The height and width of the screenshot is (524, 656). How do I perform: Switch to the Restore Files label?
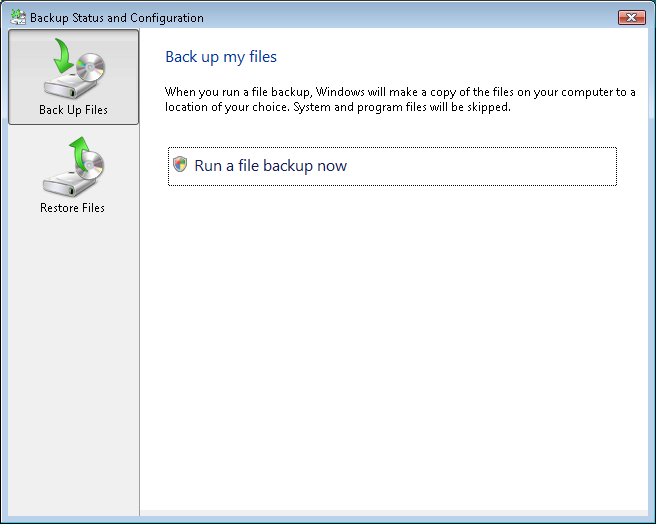coord(72,208)
